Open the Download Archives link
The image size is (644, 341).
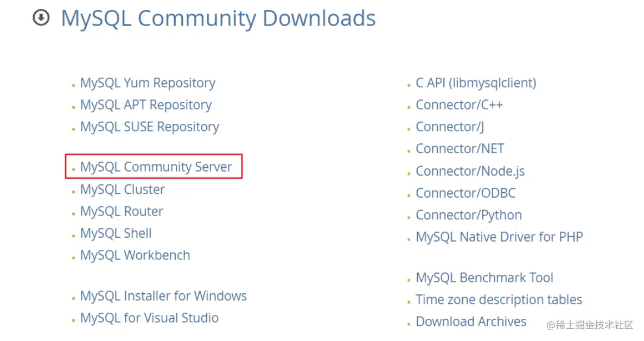pos(471,321)
